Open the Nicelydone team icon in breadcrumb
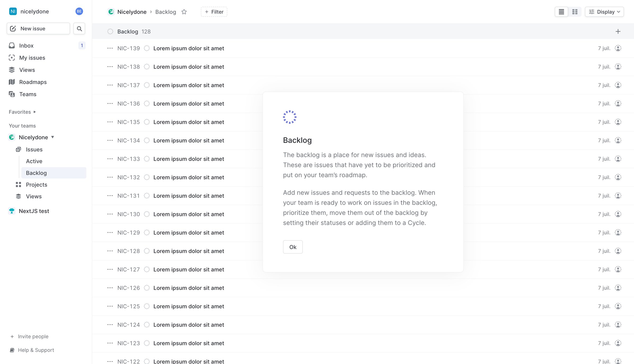The image size is (634, 364). (111, 12)
